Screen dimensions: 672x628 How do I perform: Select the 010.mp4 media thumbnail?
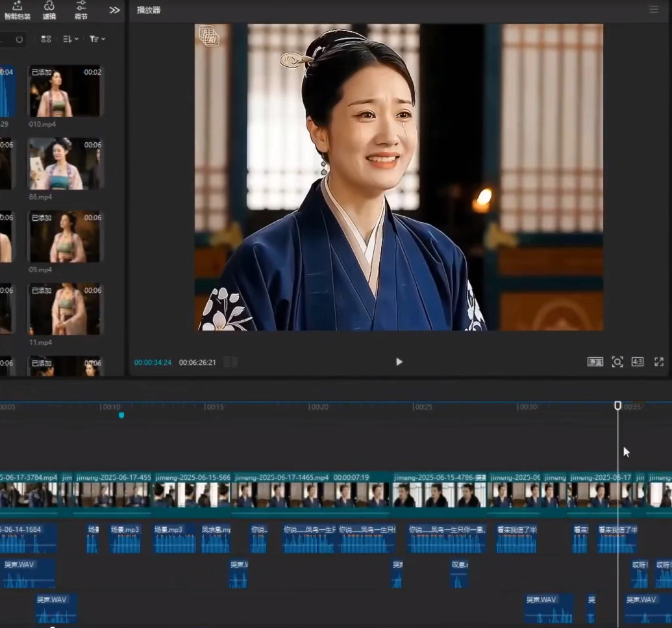tap(64, 91)
